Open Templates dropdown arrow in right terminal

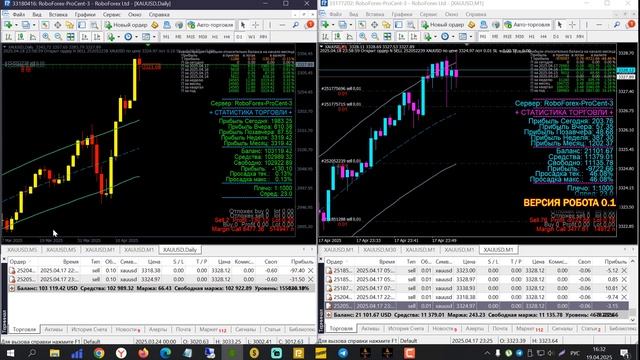[471, 37]
